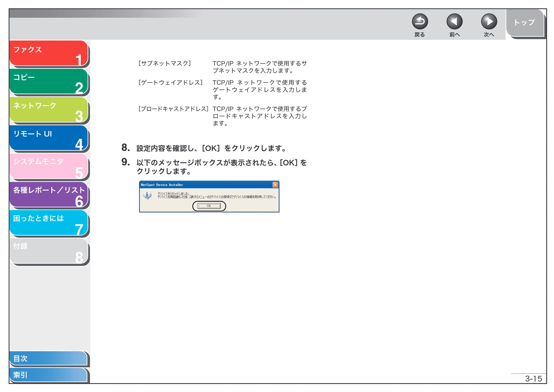The height and width of the screenshot is (392, 554).
Task: Open 各種レポート／リスト chapter 6 tab
Action: tap(49, 194)
